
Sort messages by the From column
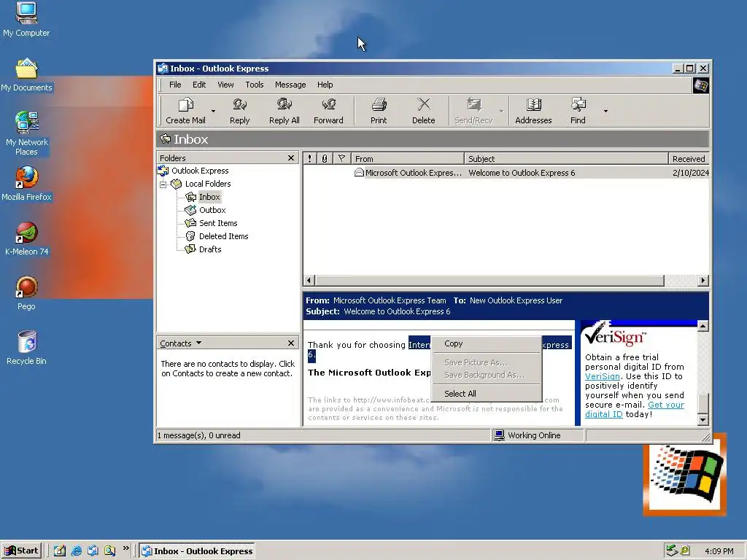[407, 158]
